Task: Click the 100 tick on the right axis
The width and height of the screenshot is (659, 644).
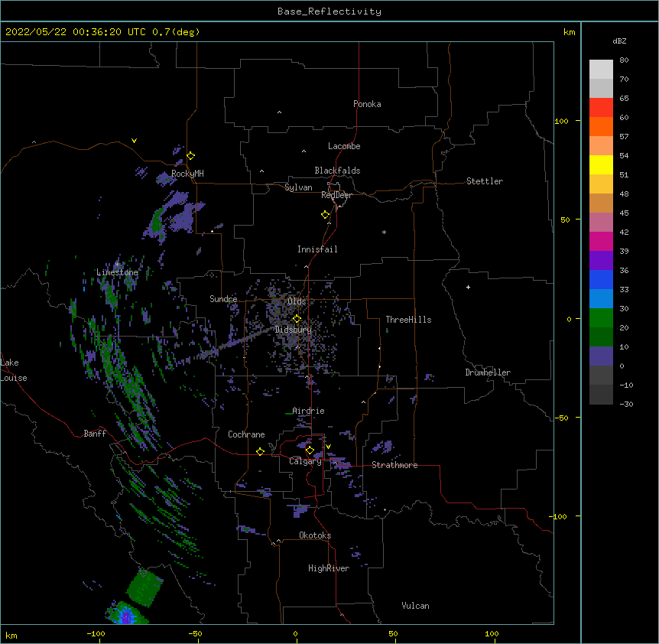Action: coord(561,121)
